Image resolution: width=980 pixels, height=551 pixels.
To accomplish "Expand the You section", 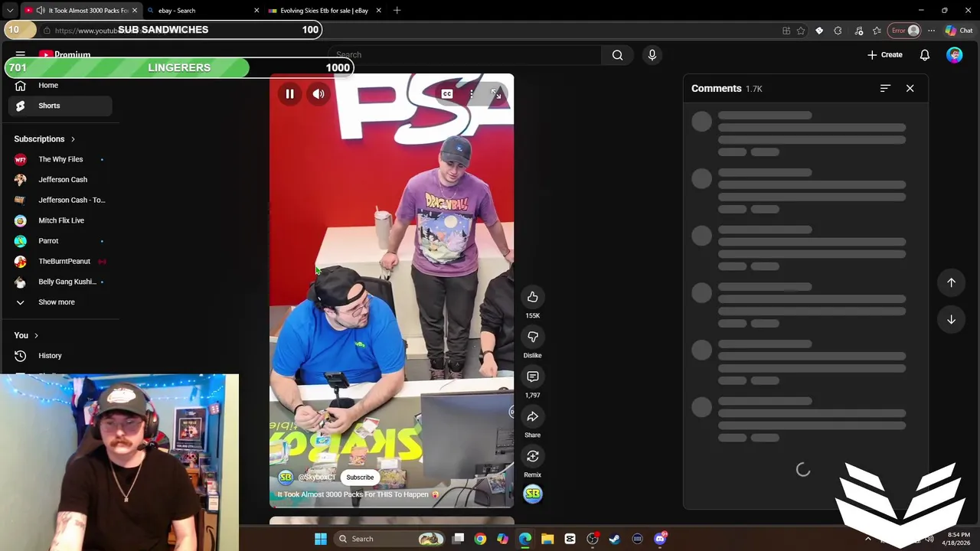I will [x=26, y=335].
